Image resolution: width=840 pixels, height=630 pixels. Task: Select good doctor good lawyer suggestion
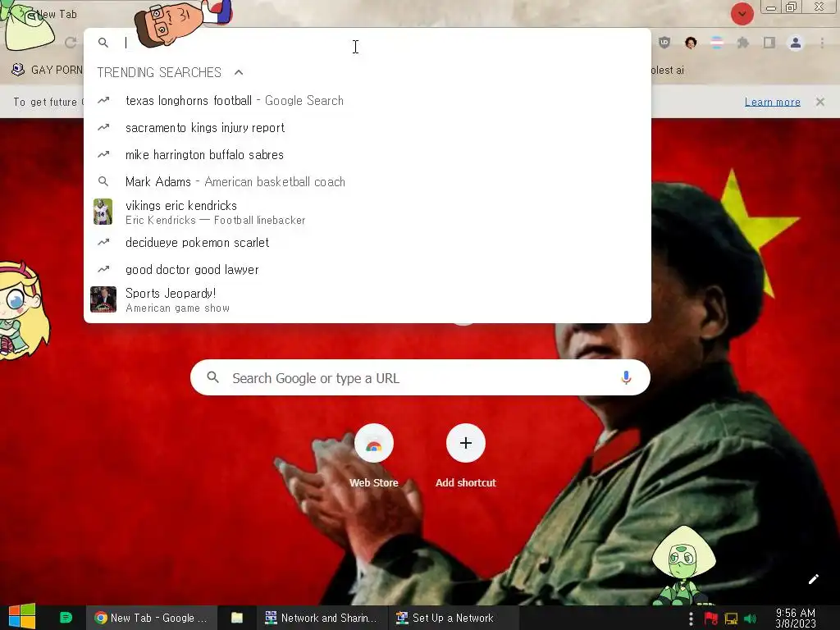tap(367, 269)
